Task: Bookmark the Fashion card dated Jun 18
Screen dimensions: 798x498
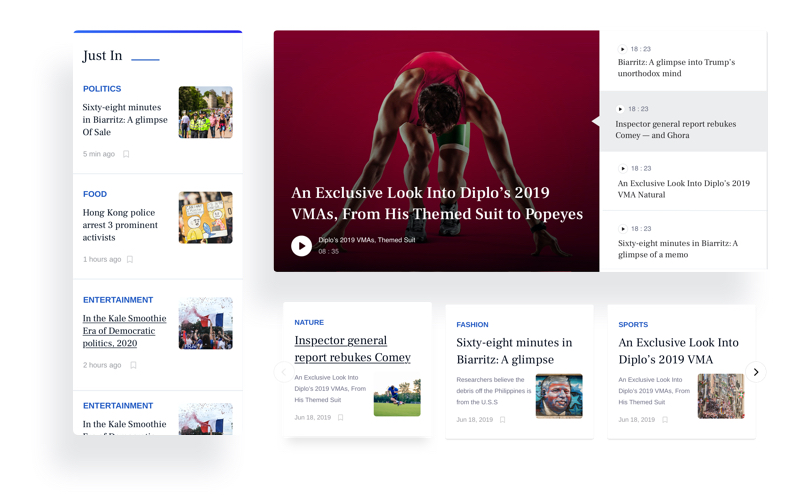Action: coord(502,420)
